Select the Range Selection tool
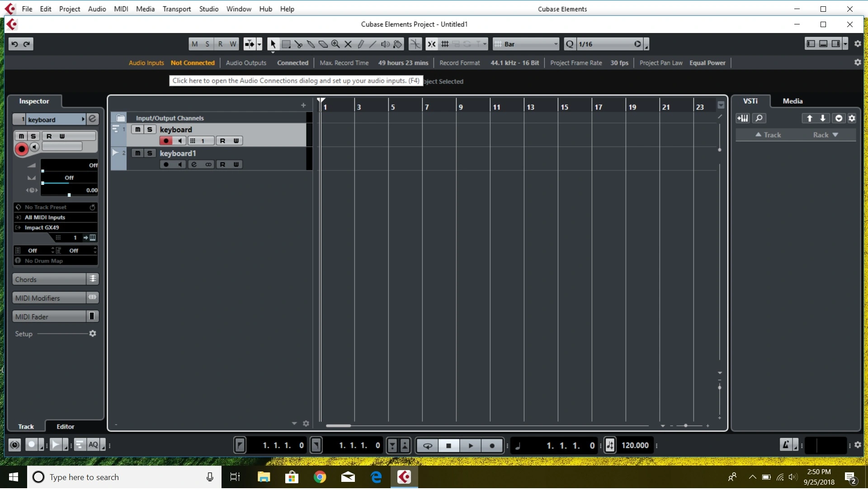The height and width of the screenshot is (490, 868). tap(286, 44)
